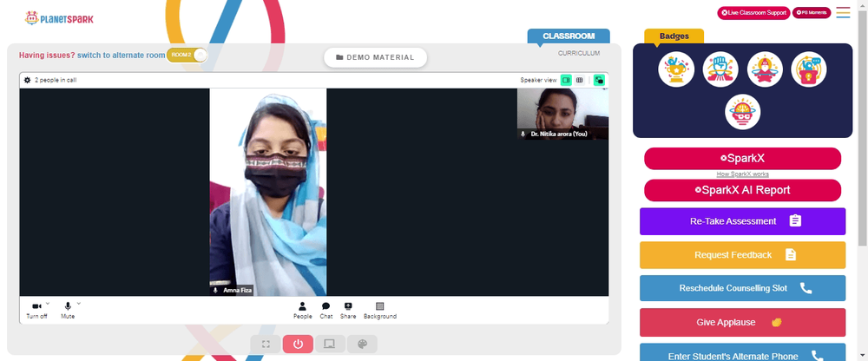The image size is (868, 361).
Task: Open the hamburger menu
Action: click(x=843, y=12)
